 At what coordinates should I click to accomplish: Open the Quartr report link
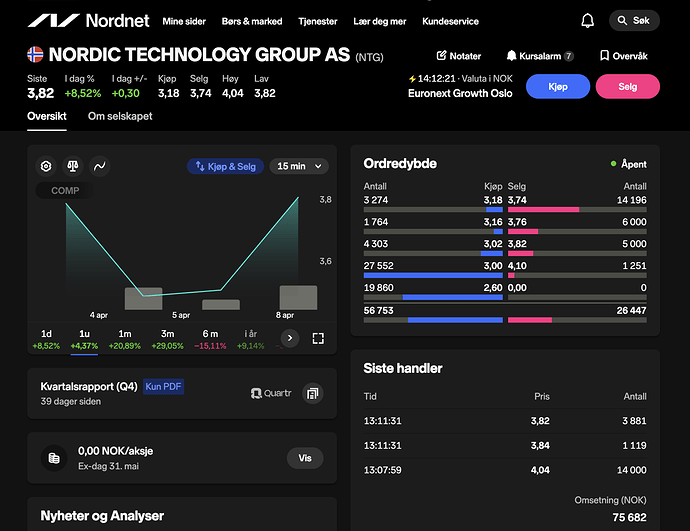[271, 393]
